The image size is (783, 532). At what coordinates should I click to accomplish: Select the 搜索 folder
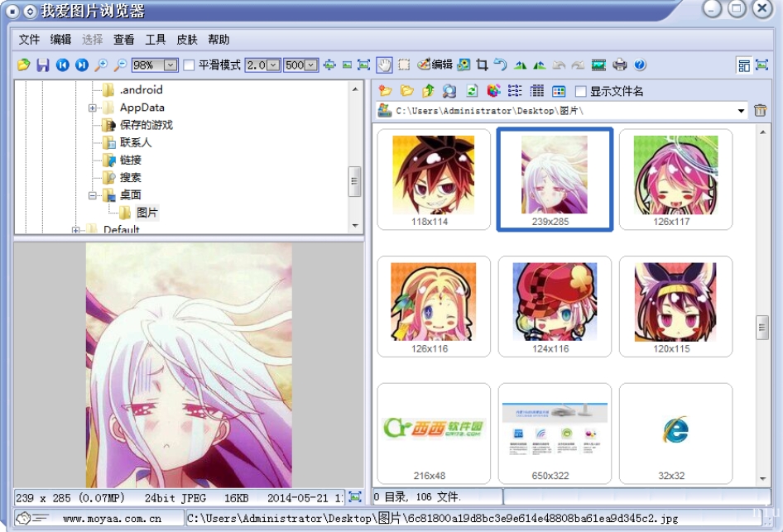[130, 178]
